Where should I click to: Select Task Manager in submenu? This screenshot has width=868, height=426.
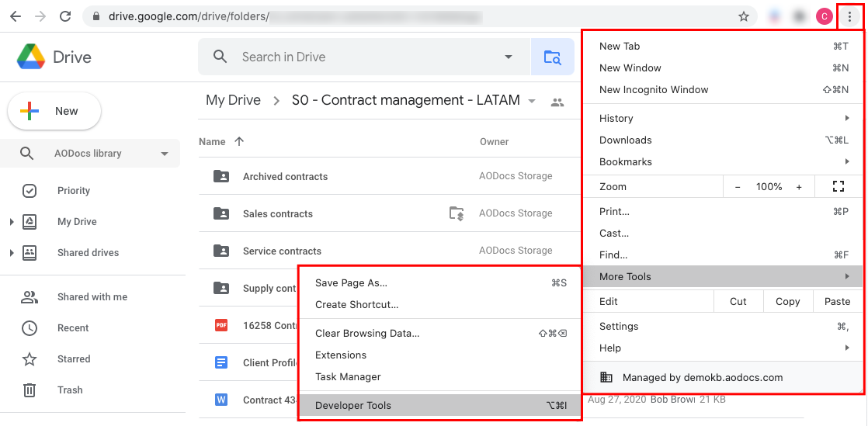[440, 376]
